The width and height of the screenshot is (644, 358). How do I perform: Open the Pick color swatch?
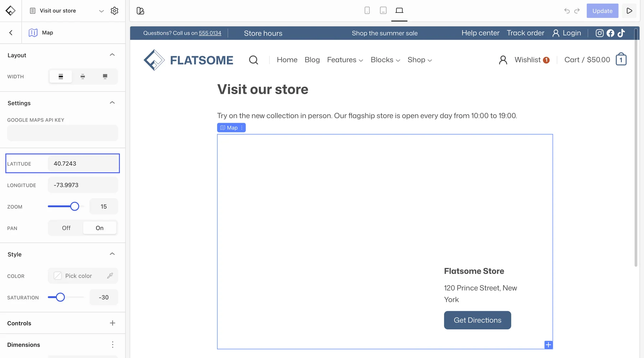(x=58, y=276)
